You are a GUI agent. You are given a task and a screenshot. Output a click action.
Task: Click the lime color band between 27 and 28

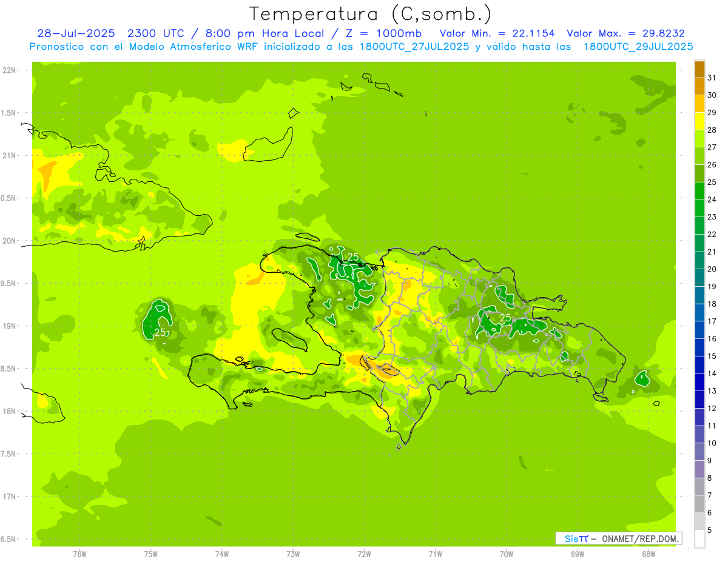(x=699, y=138)
